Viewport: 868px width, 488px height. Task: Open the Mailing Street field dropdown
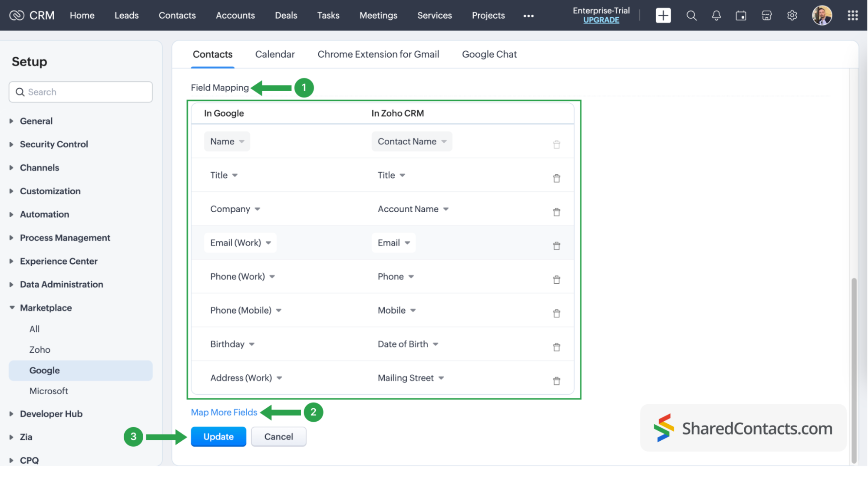pos(411,378)
